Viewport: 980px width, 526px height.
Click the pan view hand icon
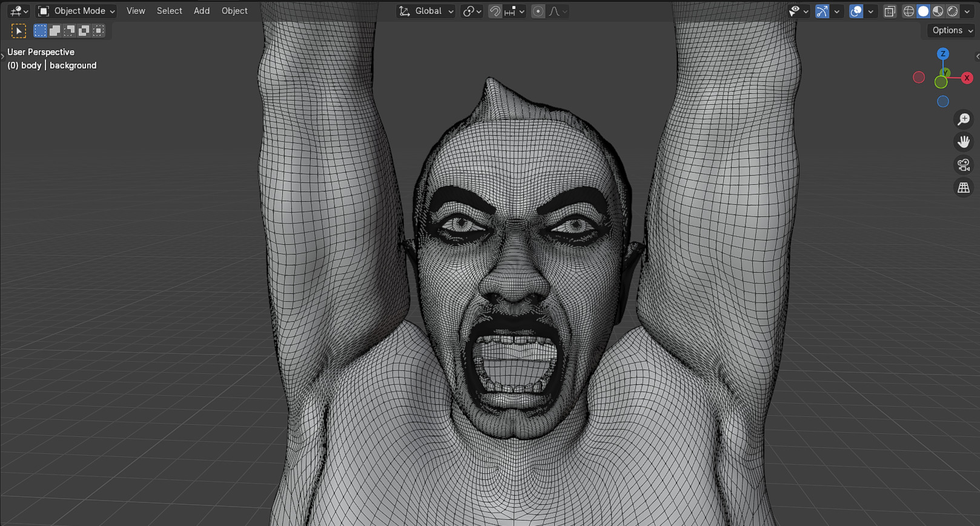tap(964, 142)
